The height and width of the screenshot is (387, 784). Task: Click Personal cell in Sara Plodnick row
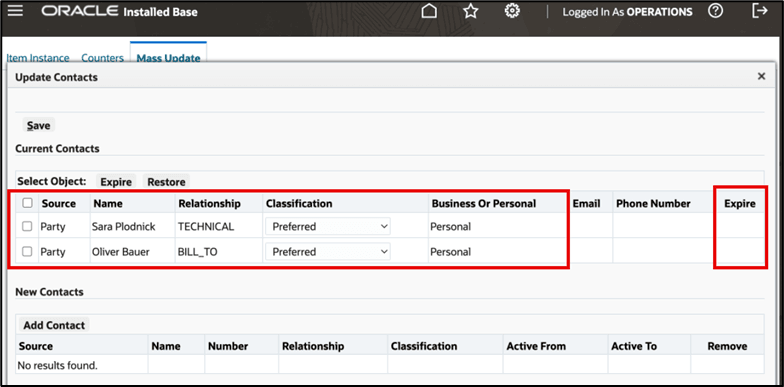pos(450,226)
